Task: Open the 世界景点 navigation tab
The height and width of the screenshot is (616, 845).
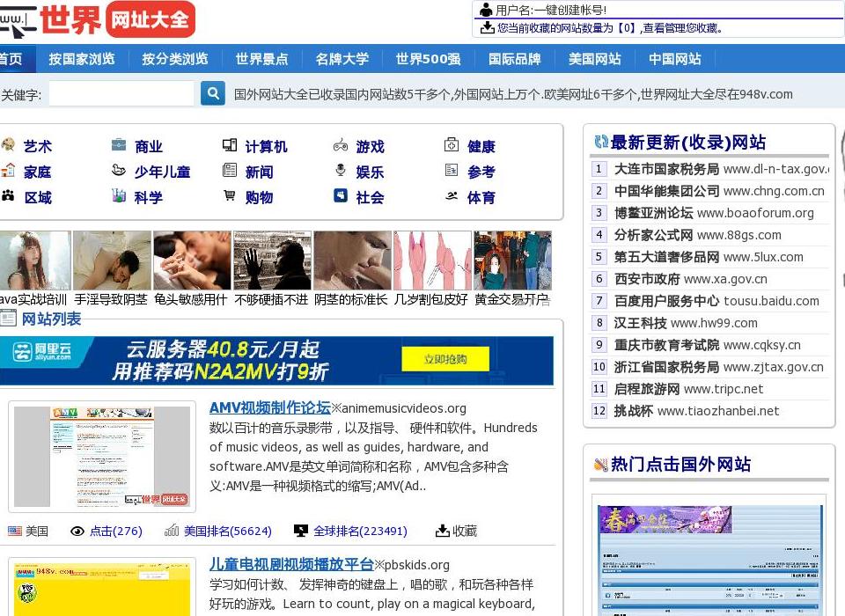Action: [x=262, y=59]
